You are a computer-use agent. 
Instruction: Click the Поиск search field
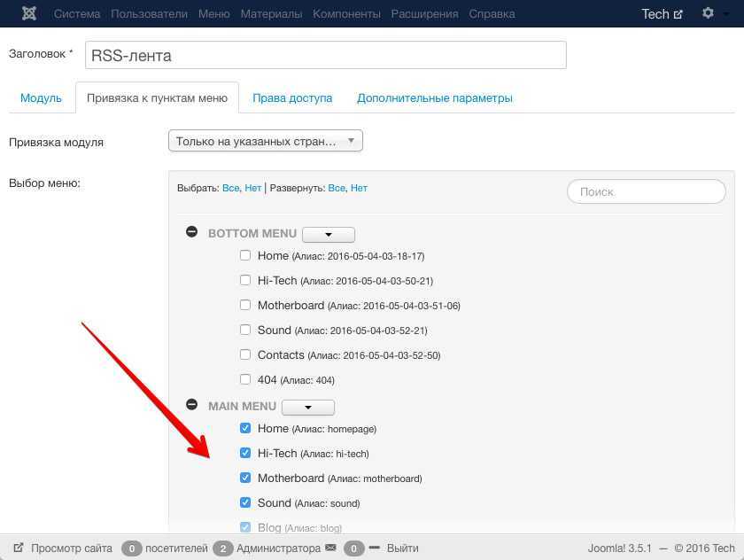point(646,191)
